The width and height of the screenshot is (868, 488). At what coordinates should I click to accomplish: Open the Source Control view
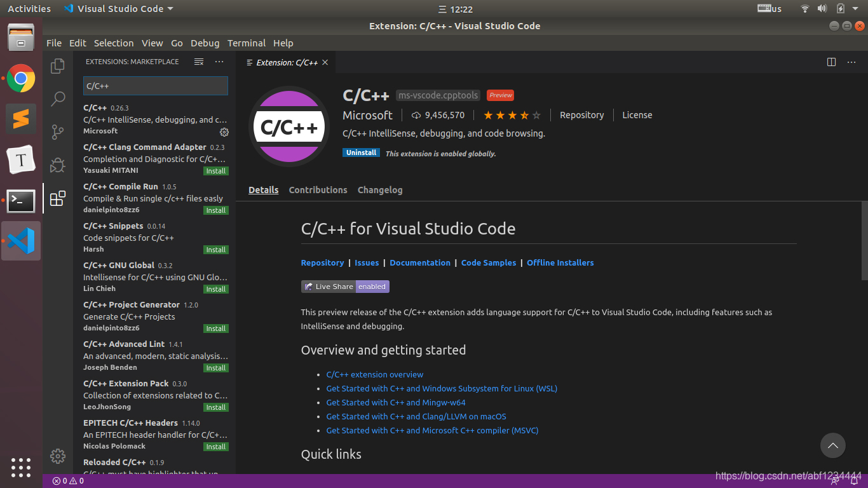[58, 132]
